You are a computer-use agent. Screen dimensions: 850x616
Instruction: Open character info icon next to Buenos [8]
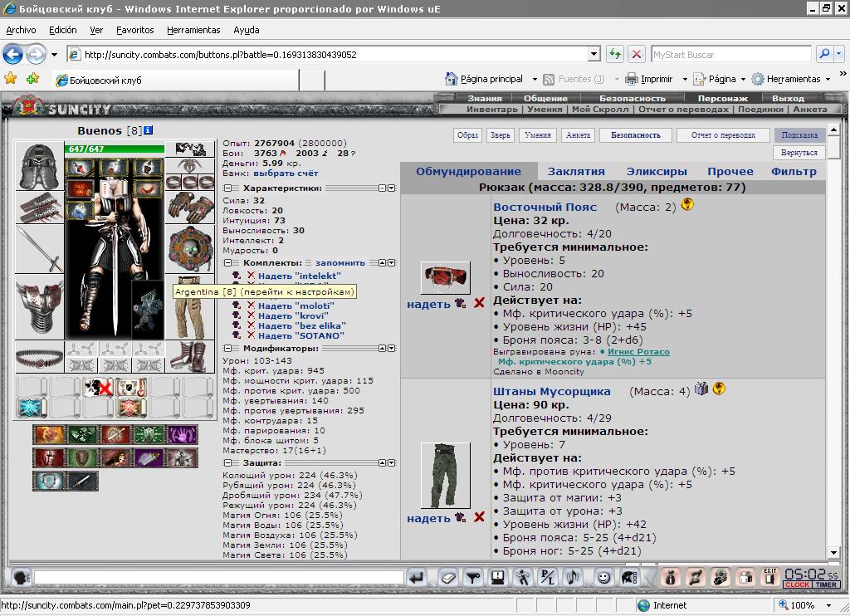click(x=148, y=130)
